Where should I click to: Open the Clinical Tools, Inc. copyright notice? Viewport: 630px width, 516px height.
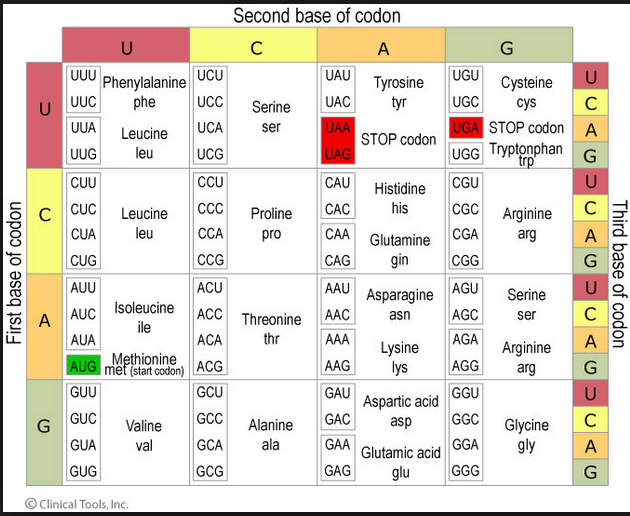(76, 503)
